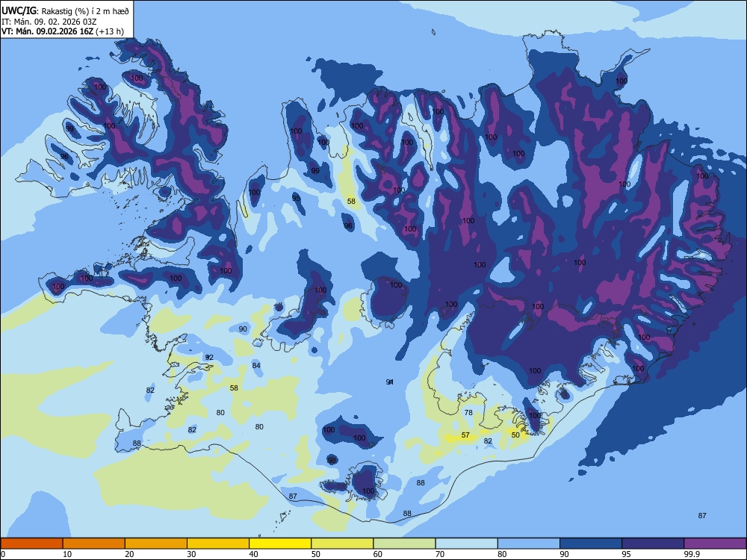The width and height of the screenshot is (747, 560).
Task: Choose the pale yellow 50–60 legend swatch
Action: pyautogui.click(x=342, y=544)
